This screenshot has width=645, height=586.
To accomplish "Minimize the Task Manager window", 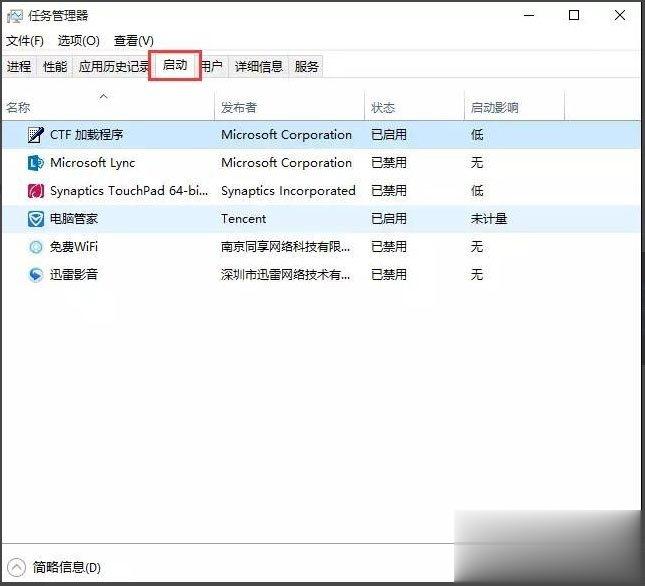I will click(529, 16).
